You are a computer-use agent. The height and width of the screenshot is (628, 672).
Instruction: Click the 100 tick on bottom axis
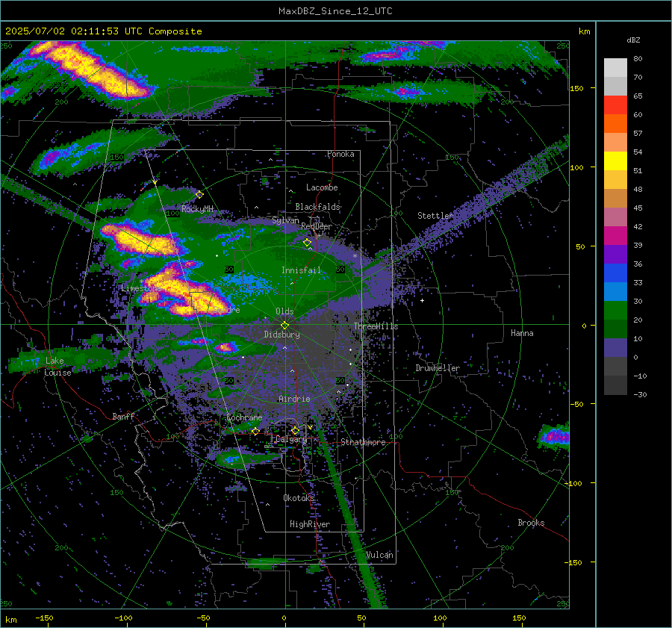coord(440,618)
